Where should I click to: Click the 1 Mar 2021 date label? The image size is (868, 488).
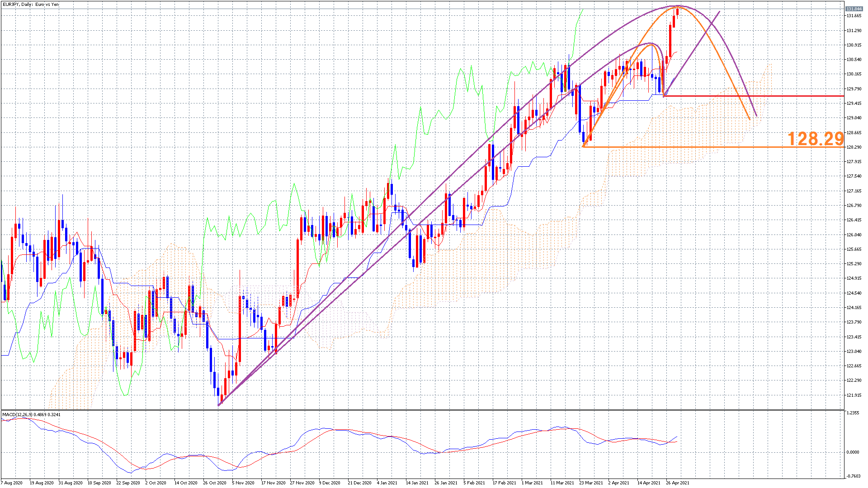pos(532,483)
